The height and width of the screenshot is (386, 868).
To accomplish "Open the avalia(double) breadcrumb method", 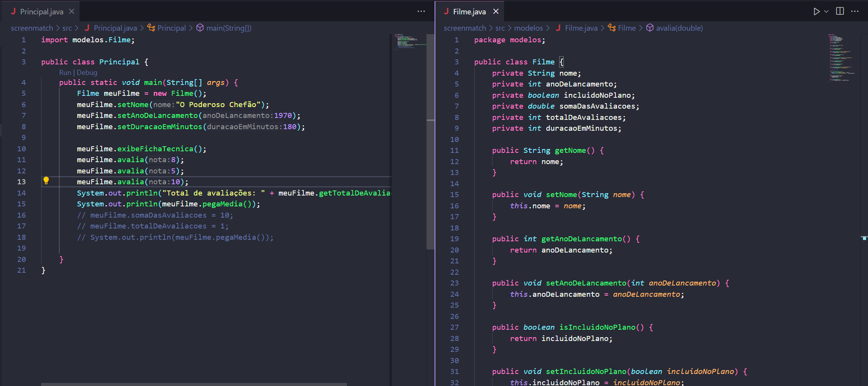I will 679,28.
